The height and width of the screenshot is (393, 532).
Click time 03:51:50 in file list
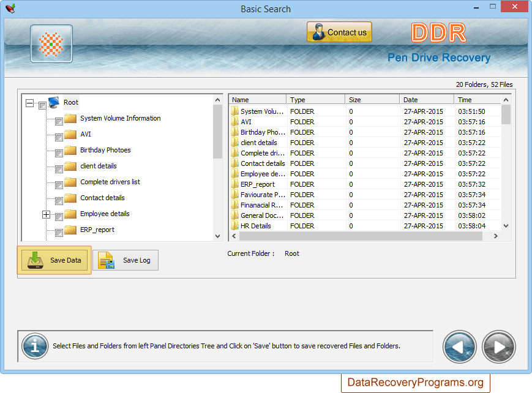pos(471,111)
